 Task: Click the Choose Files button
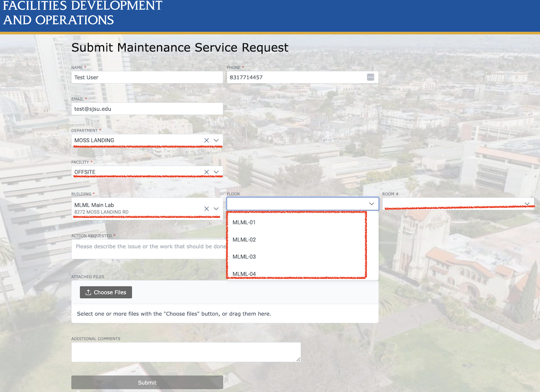tap(106, 293)
